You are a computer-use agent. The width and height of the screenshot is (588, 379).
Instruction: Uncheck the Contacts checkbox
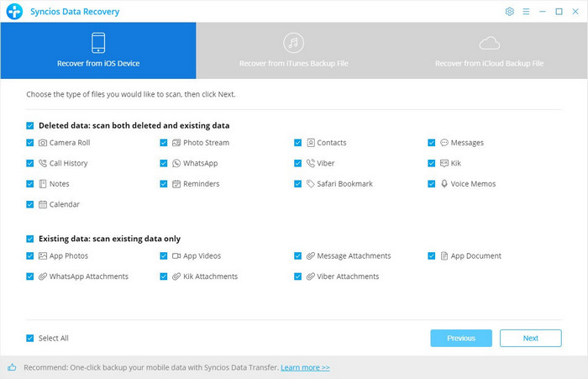(297, 143)
